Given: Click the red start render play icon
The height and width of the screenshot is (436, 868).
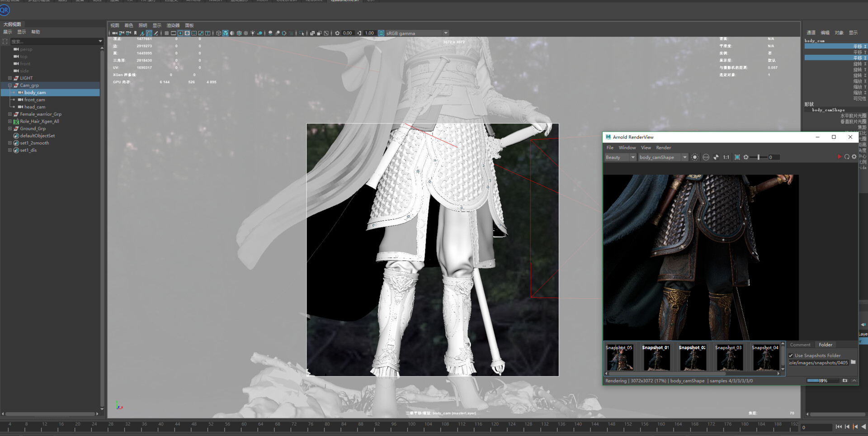Looking at the screenshot, I should (839, 157).
